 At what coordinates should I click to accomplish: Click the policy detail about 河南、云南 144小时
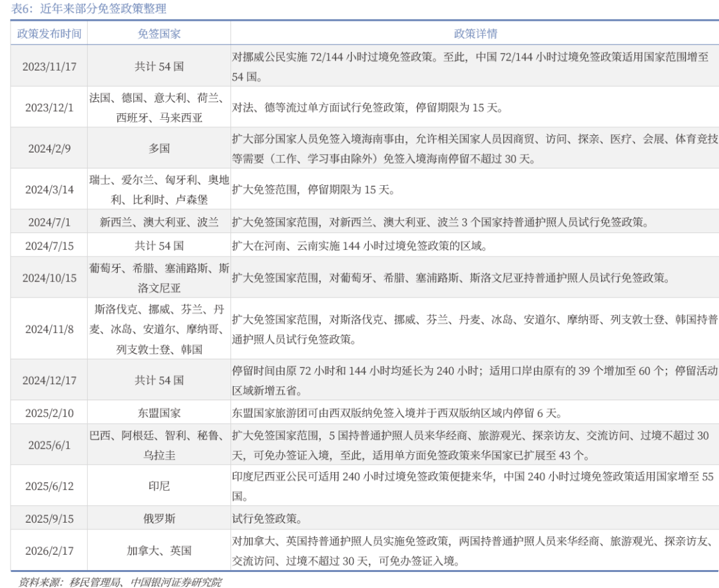360,246
